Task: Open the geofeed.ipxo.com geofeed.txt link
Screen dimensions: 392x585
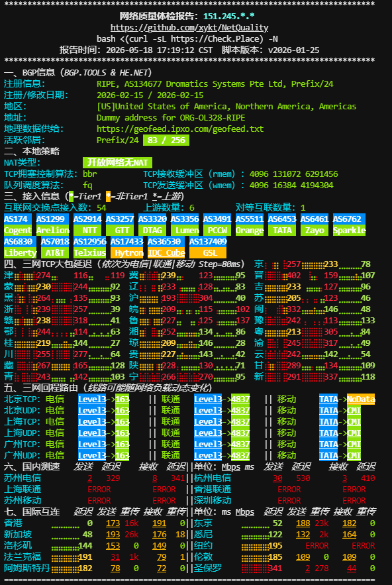Action: point(180,129)
